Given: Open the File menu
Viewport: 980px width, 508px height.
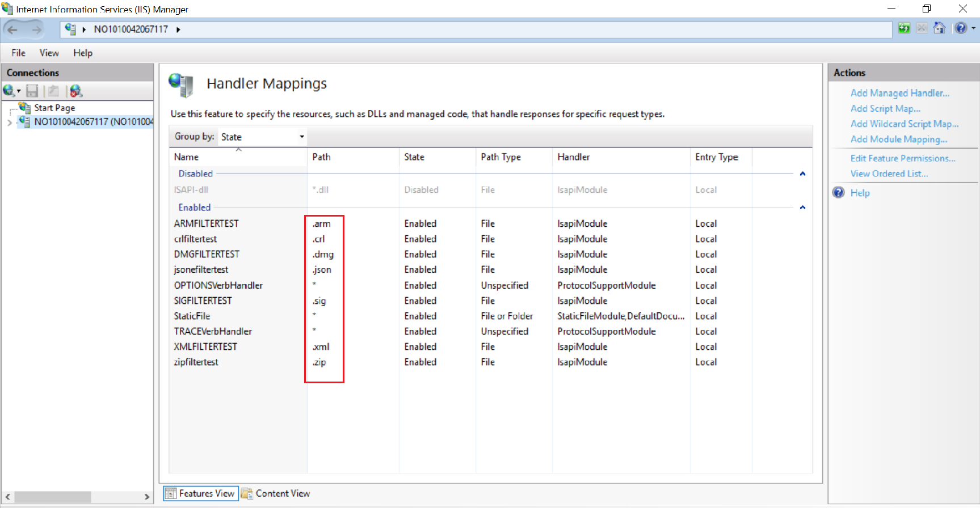Looking at the screenshot, I should pyautogui.click(x=18, y=53).
